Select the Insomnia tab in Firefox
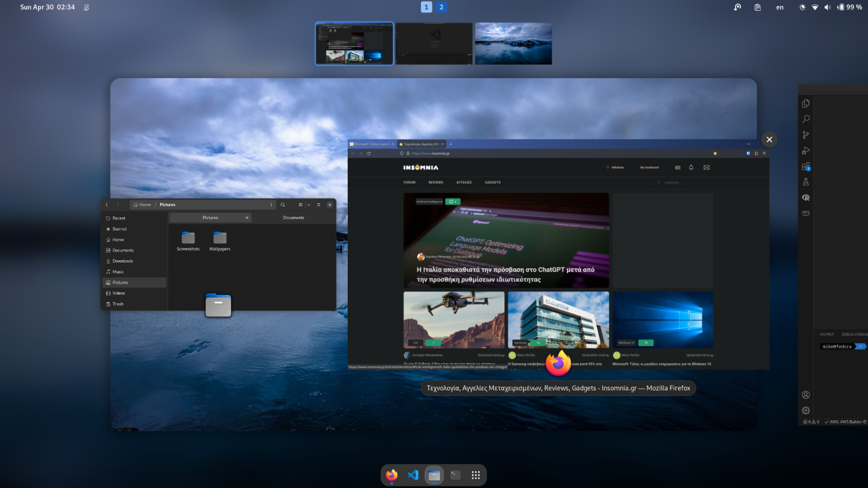Screen dimensions: 868x488 422,144
